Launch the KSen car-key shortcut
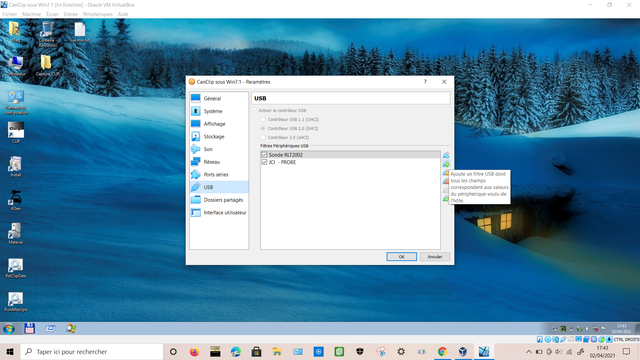The width and height of the screenshot is (640, 360). pyautogui.click(x=16, y=200)
